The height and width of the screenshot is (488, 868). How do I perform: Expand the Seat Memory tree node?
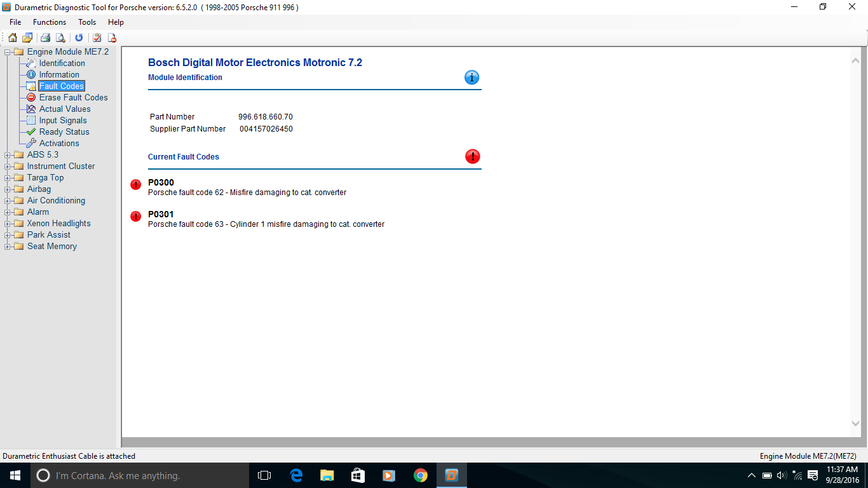click(x=8, y=247)
